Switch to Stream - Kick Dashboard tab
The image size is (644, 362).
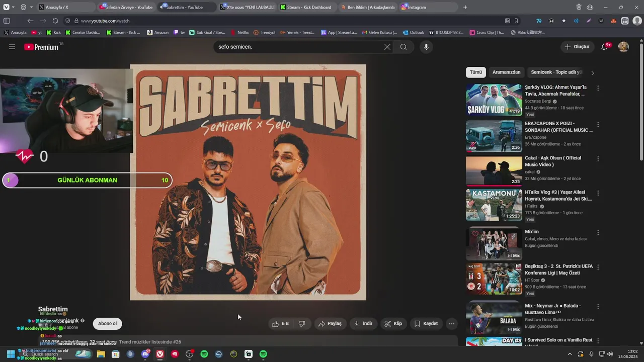pos(307,7)
